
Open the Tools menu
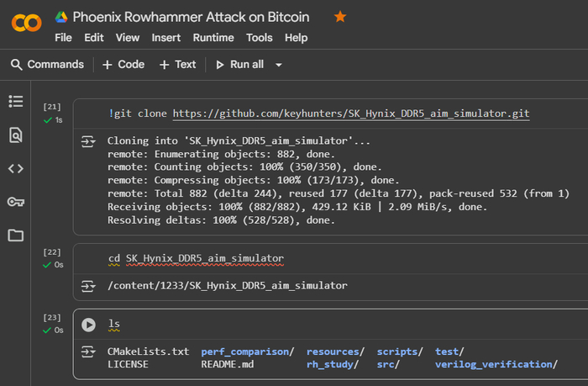click(260, 38)
